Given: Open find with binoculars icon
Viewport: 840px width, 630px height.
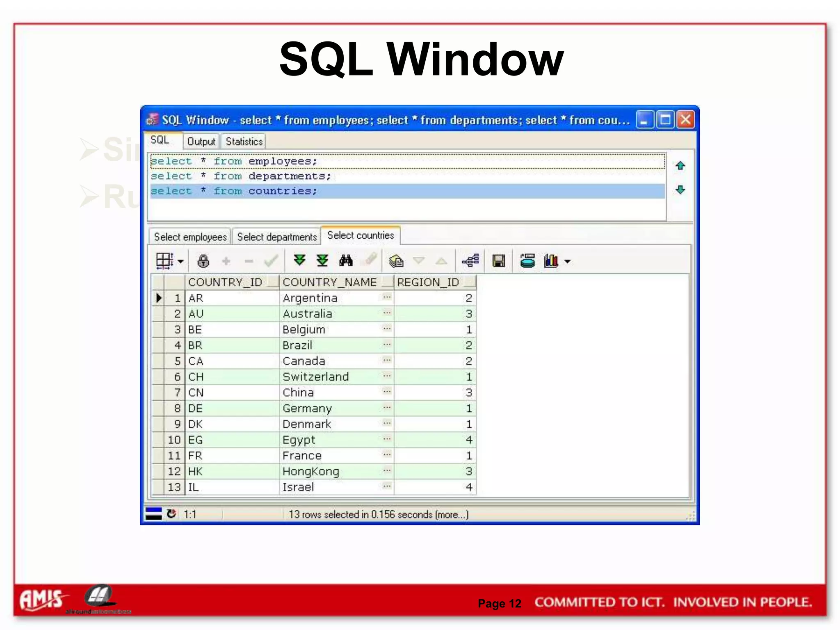Looking at the screenshot, I should click(346, 260).
